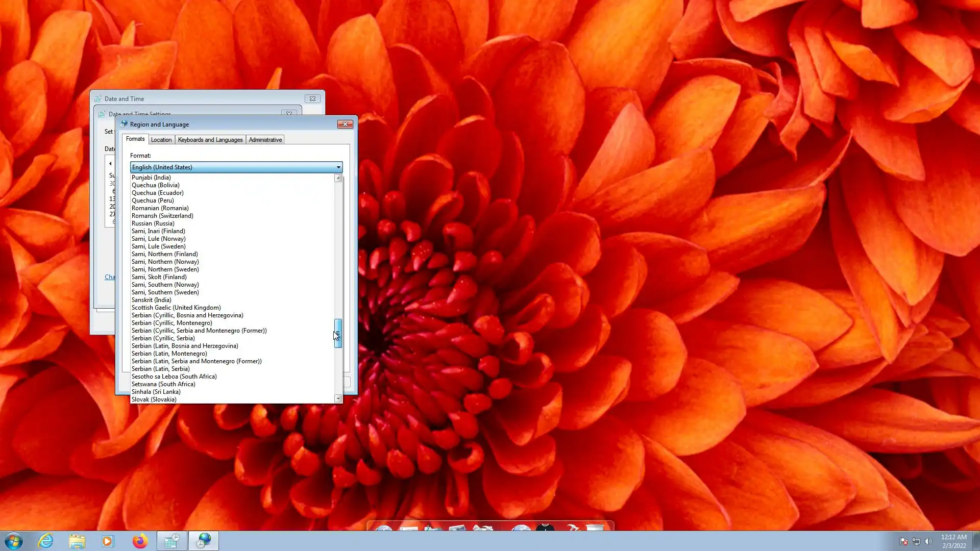Open the Windows Start menu orb
This screenshot has height=551, width=980.
[14, 541]
